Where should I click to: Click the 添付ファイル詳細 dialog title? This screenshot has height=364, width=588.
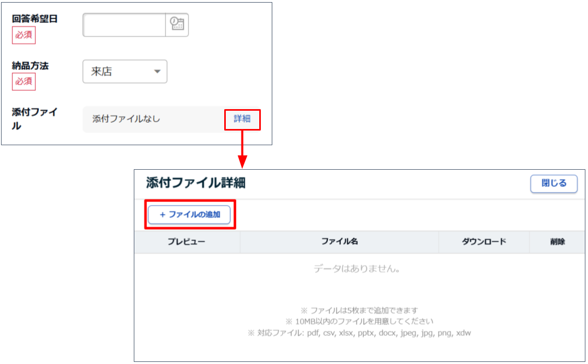(x=196, y=183)
